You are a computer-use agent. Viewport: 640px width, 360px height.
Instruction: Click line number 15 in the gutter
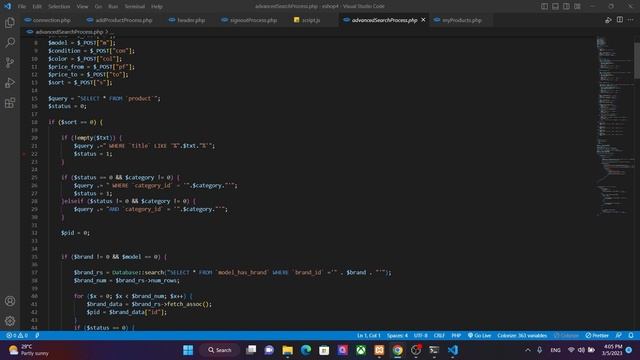tap(34, 98)
